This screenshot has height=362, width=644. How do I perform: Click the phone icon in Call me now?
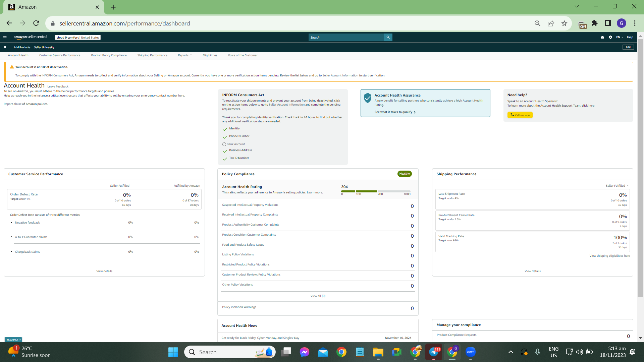coord(512,115)
